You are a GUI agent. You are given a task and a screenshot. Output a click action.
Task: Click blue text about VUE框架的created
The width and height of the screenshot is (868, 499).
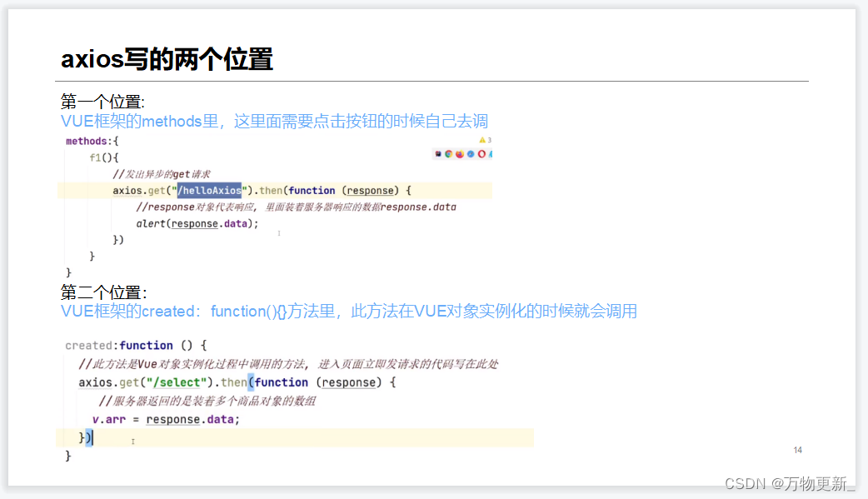(349, 312)
